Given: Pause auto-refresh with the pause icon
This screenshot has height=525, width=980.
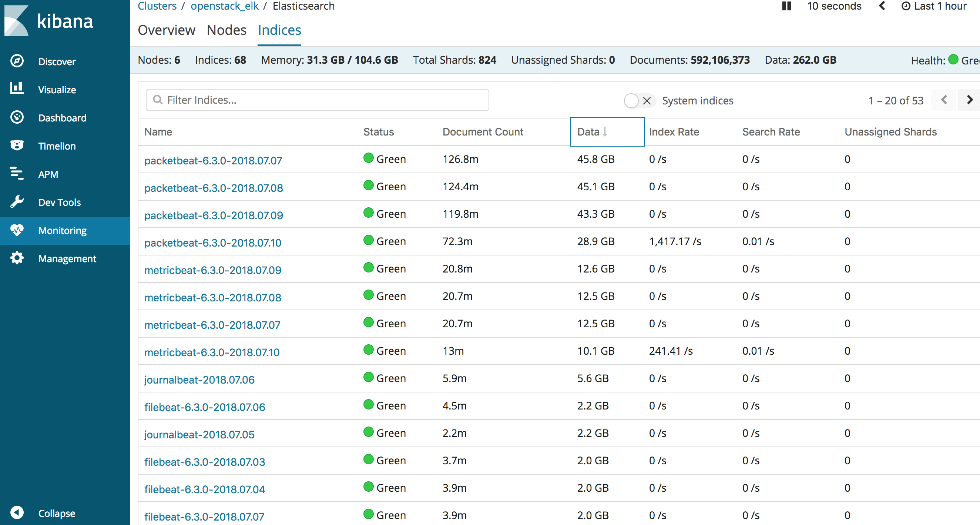Looking at the screenshot, I should pyautogui.click(x=786, y=6).
